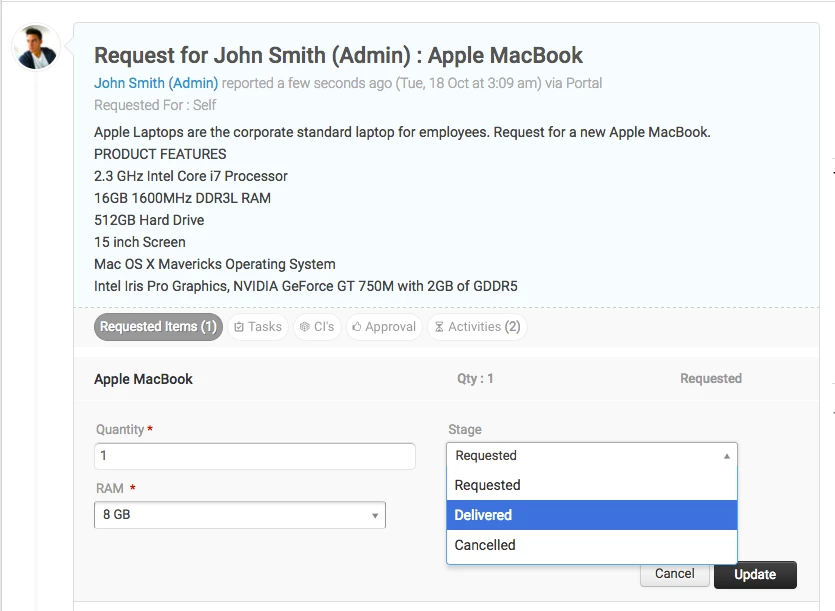Click the hourglass icon on Activities

(x=439, y=327)
